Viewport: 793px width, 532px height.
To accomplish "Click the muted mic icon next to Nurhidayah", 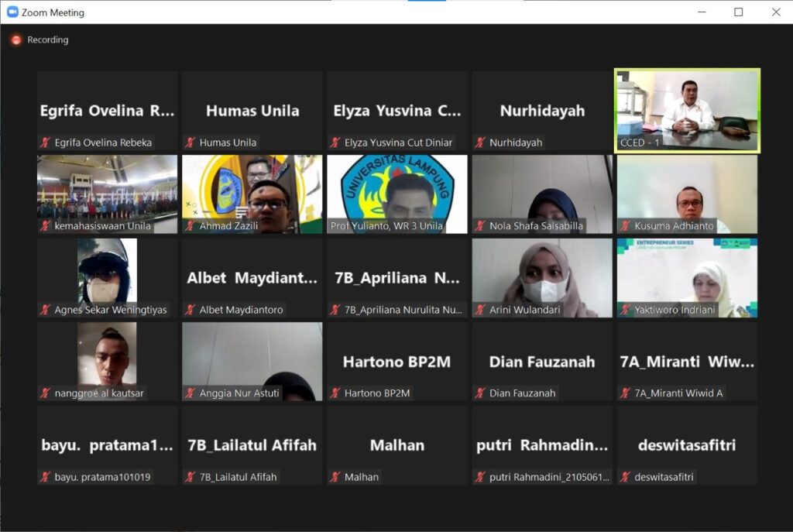I will pos(480,142).
